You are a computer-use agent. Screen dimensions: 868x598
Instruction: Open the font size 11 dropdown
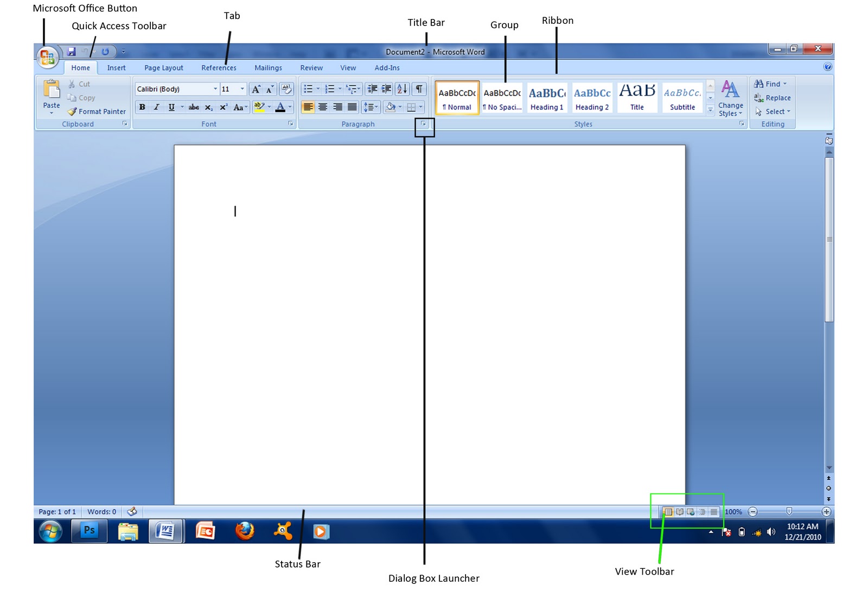tap(242, 89)
